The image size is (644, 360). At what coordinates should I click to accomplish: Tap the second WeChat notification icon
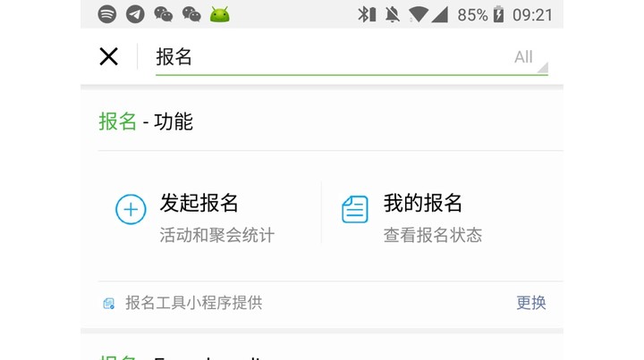point(191,14)
